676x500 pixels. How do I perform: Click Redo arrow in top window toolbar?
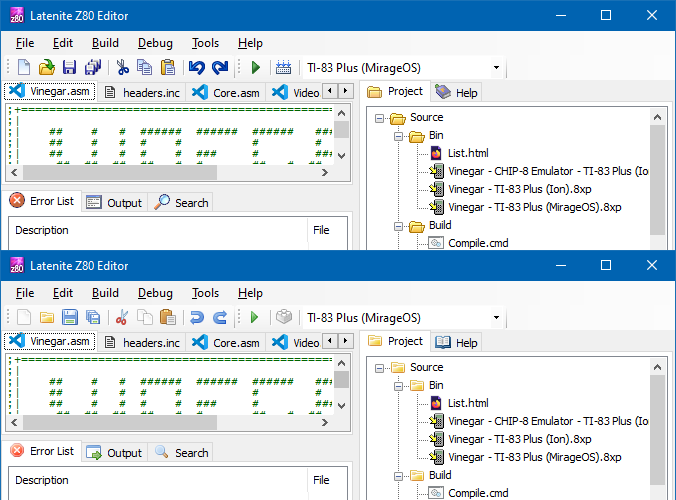pos(220,68)
